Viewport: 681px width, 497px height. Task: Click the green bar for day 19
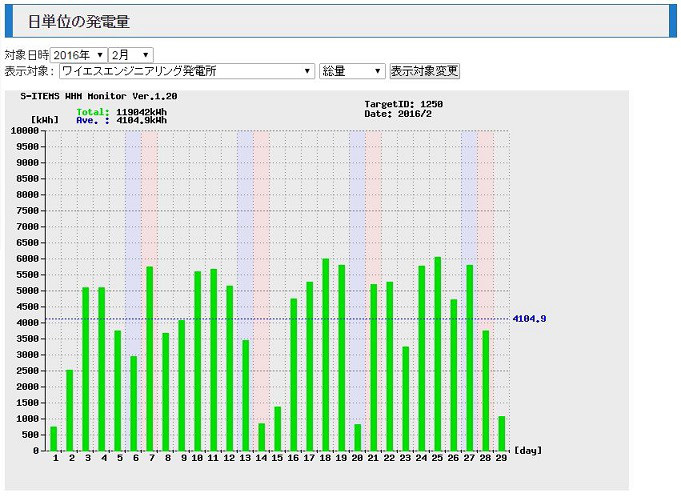(x=342, y=358)
